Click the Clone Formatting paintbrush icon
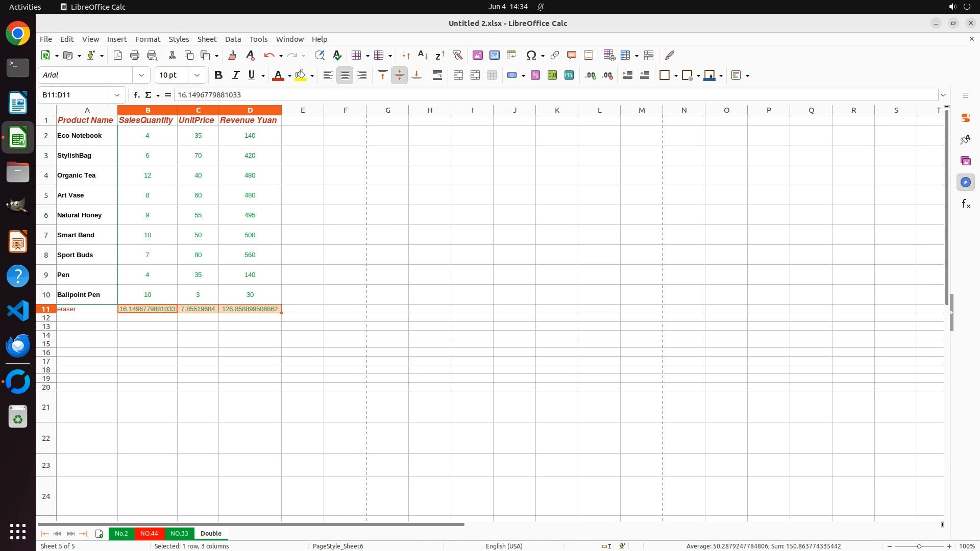 232,55
